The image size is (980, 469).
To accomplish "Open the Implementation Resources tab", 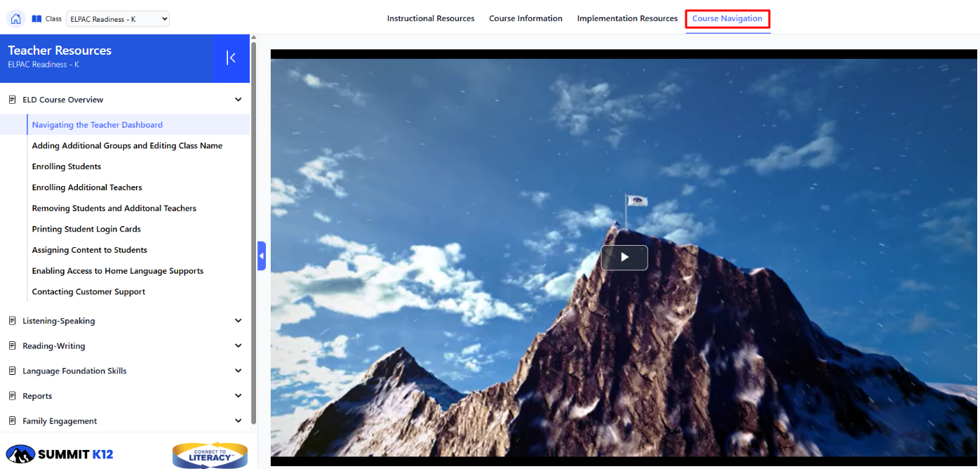I will 627,19.
